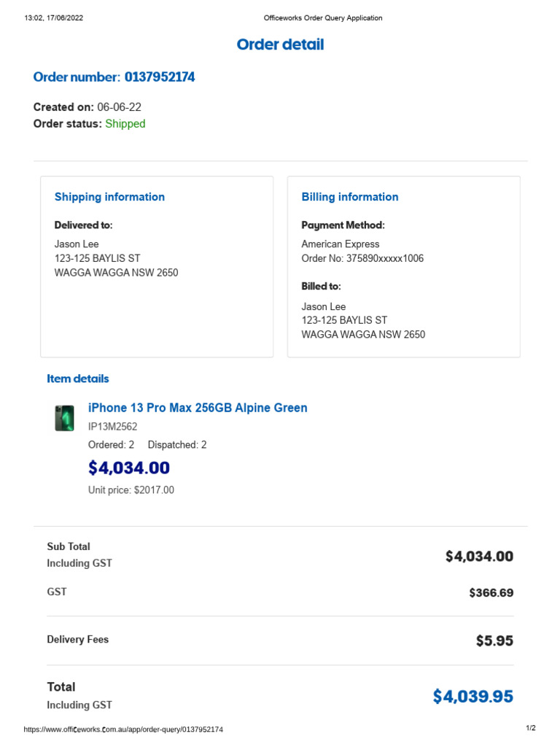This screenshot has height=747, width=560.
Task: Click the Billed to label
Action: click(x=321, y=286)
